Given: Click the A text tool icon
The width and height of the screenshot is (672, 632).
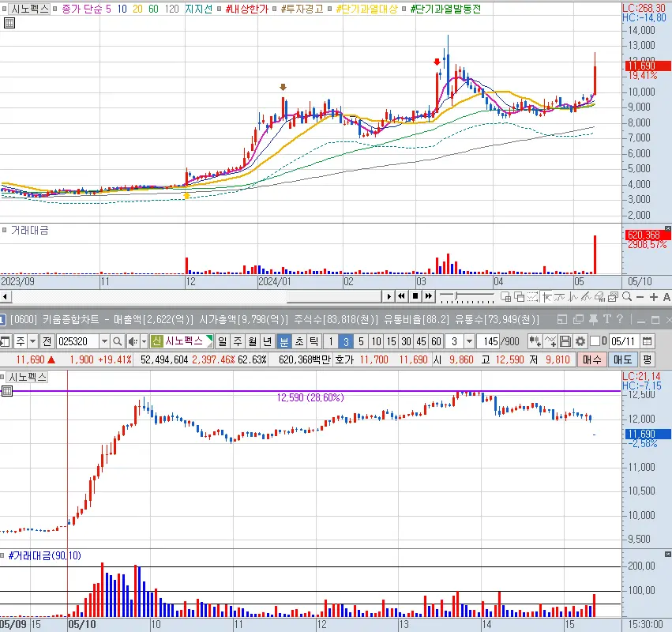Looking at the screenshot, I should pyautogui.click(x=666, y=297).
